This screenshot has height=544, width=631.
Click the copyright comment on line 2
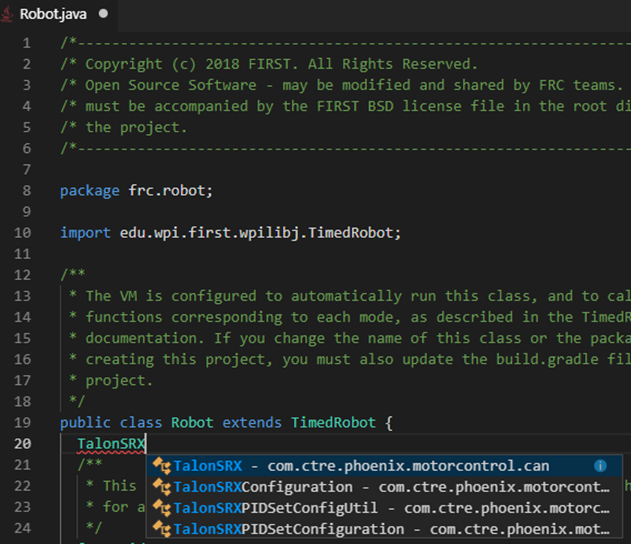(x=269, y=64)
